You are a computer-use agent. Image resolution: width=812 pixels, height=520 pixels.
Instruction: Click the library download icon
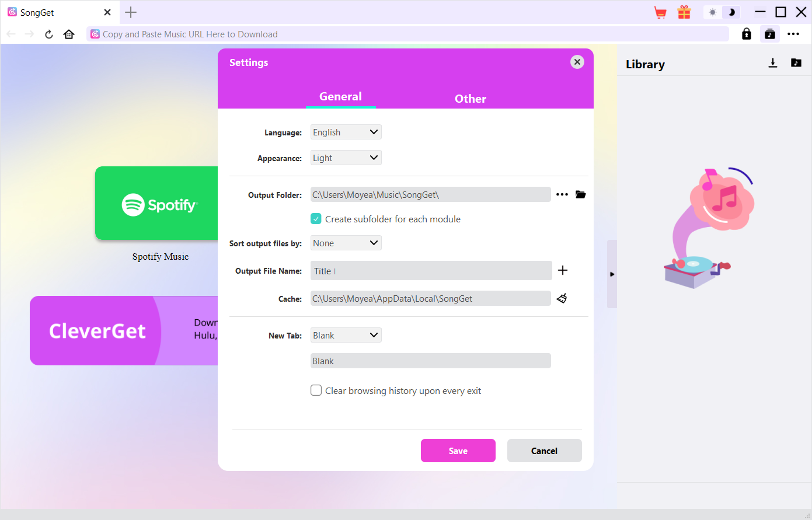click(773, 63)
